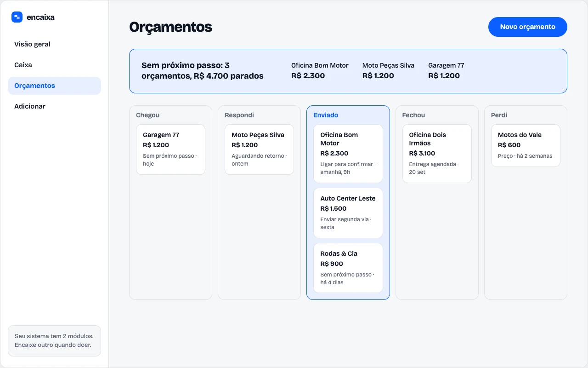Open the Garagem 77 card in Chegou

click(x=170, y=149)
